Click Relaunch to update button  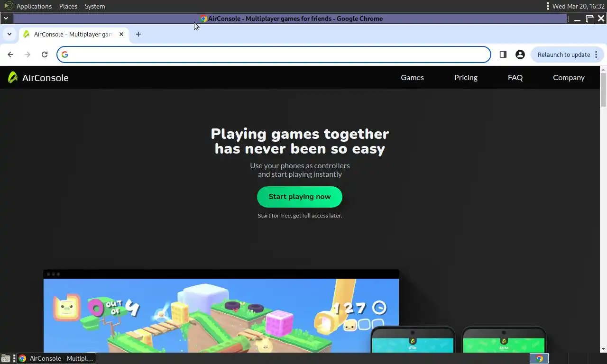(x=567, y=55)
